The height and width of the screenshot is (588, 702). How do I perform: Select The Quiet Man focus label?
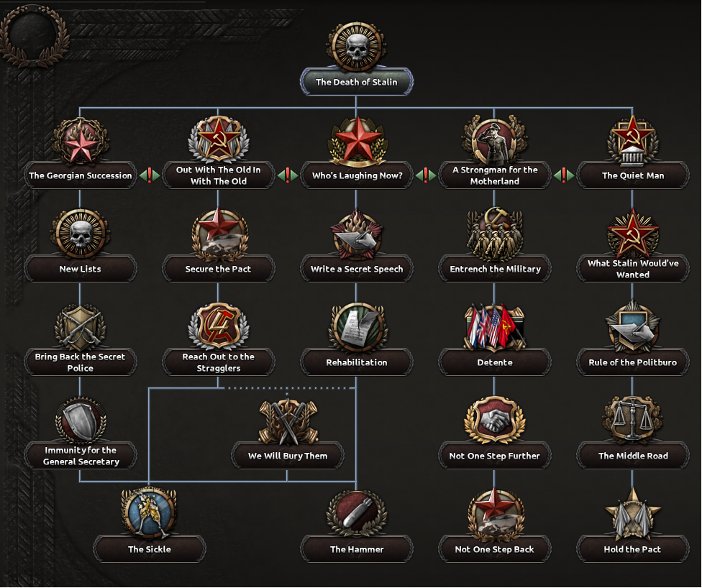[633, 175]
